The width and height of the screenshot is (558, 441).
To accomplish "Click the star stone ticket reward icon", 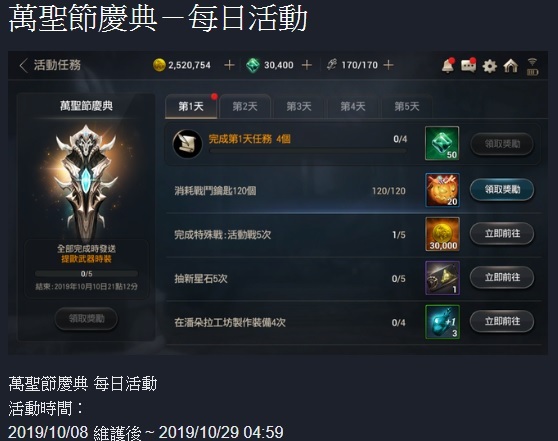I will pos(442,278).
